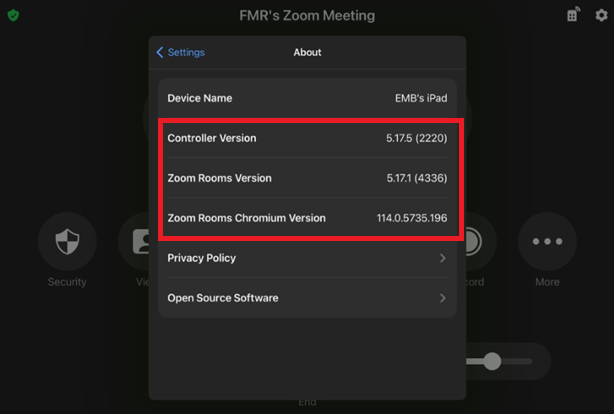This screenshot has width=614, height=414.
Task: Click the volume slider knob
Action: point(492,361)
